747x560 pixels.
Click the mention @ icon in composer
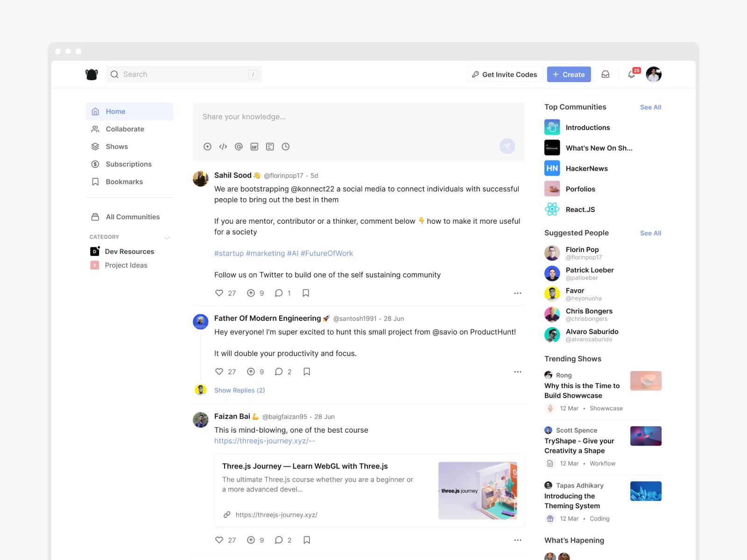(x=239, y=147)
